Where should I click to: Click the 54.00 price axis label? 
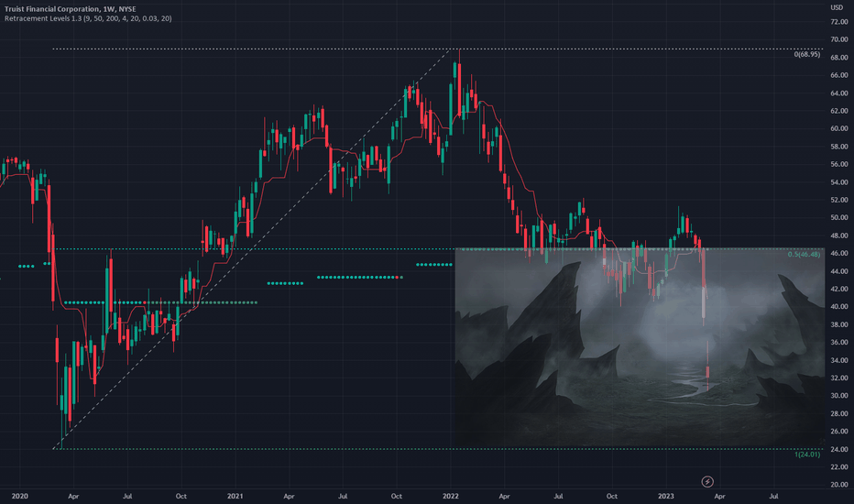tap(839, 182)
